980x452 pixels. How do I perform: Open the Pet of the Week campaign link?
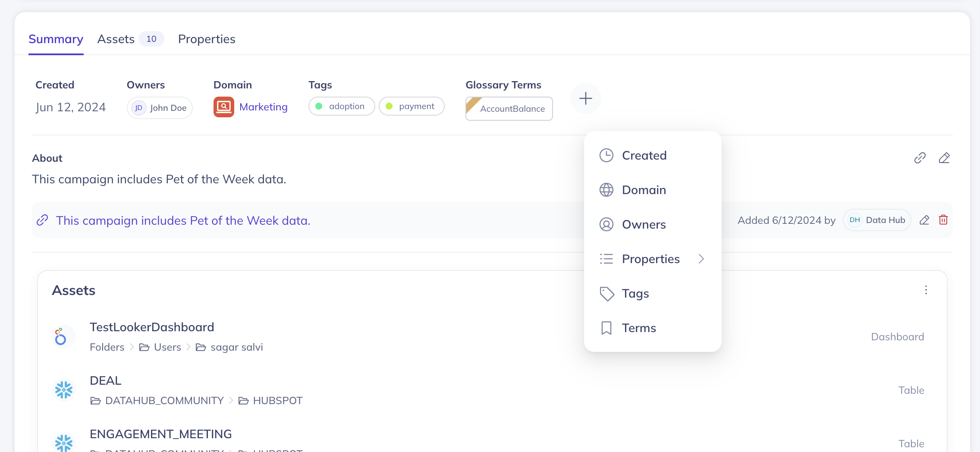point(183,220)
